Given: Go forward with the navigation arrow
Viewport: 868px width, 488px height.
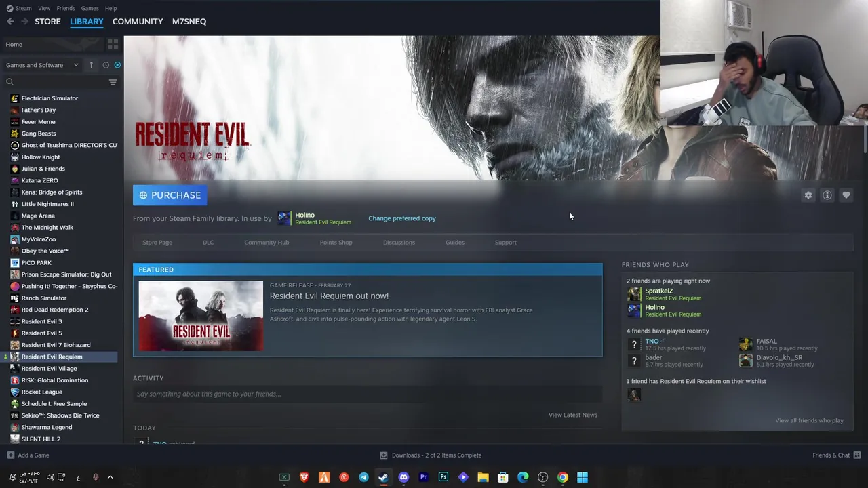Looking at the screenshot, I should click(24, 22).
